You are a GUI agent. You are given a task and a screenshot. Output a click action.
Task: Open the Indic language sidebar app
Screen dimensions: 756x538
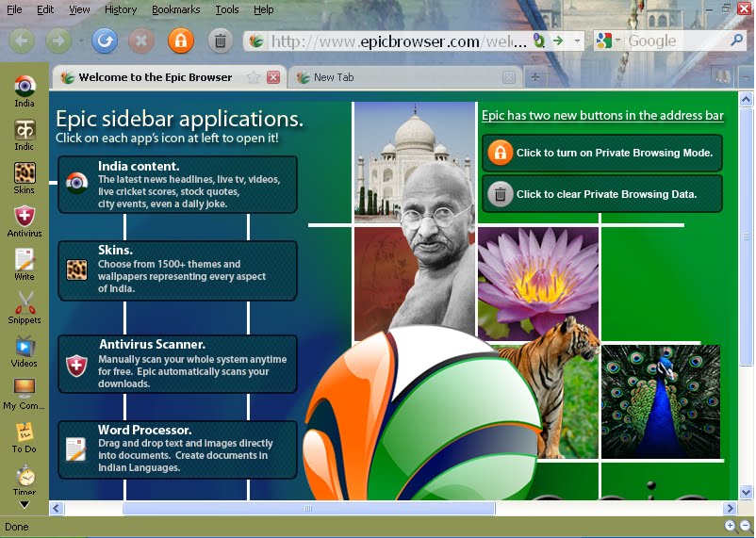coord(25,135)
